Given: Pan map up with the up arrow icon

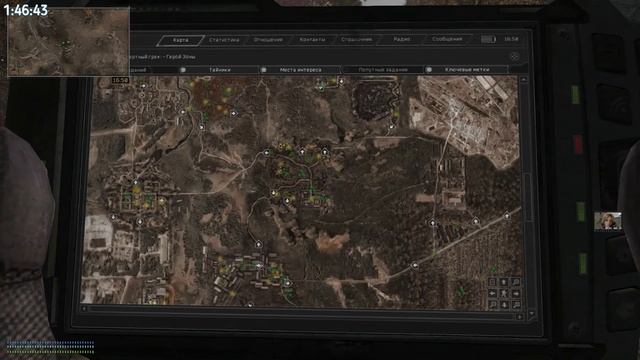Looking at the screenshot, I should [504, 282].
